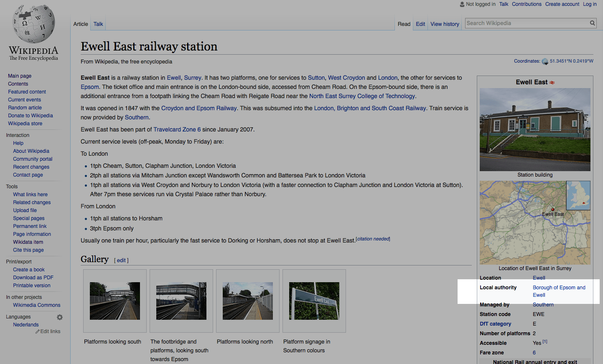Viewport: 603px width, 364px height.
Task: Click the Fare zone 6 link
Action: pyautogui.click(x=534, y=353)
